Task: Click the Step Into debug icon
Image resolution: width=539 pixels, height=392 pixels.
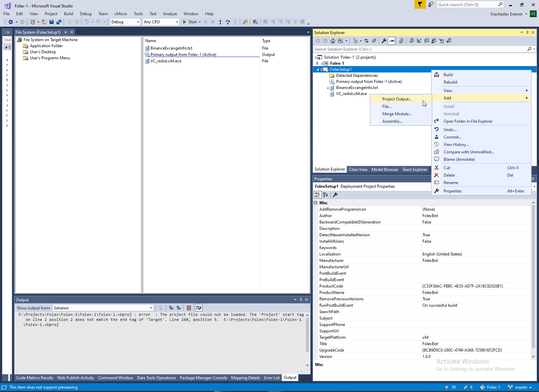Action: (220, 22)
